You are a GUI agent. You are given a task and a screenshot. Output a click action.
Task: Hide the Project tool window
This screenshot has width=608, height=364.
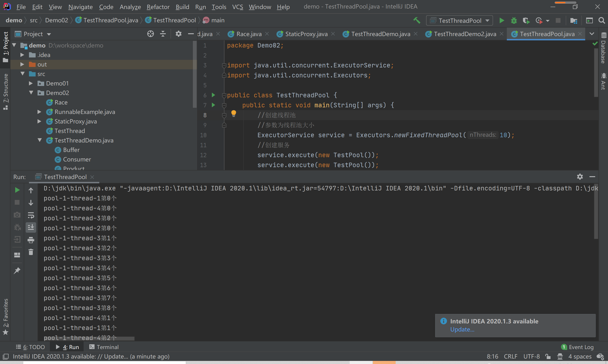[x=190, y=34]
